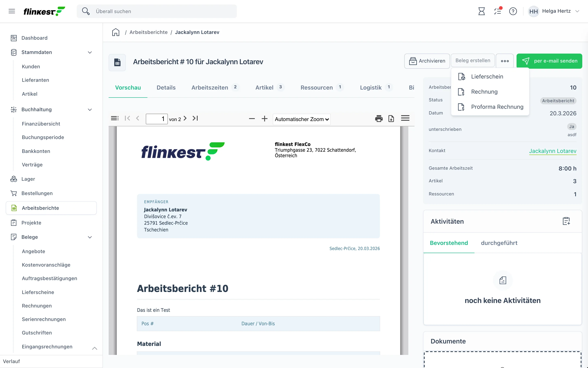Open Finanzübersicht in sidebar

click(x=41, y=124)
